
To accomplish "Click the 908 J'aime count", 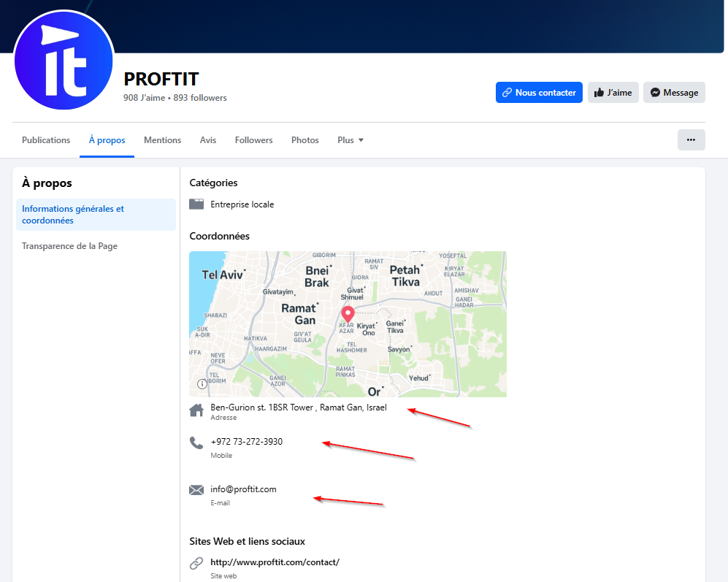I will click(x=145, y=98).
